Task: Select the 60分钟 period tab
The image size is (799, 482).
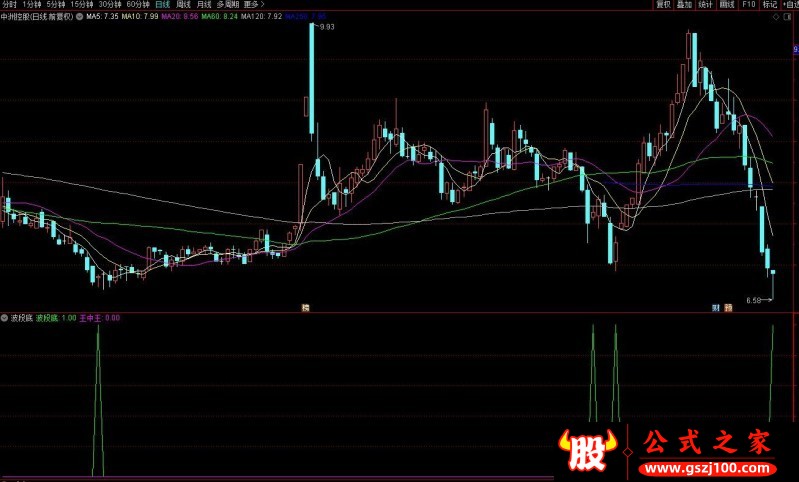Action: pos(138,4)
